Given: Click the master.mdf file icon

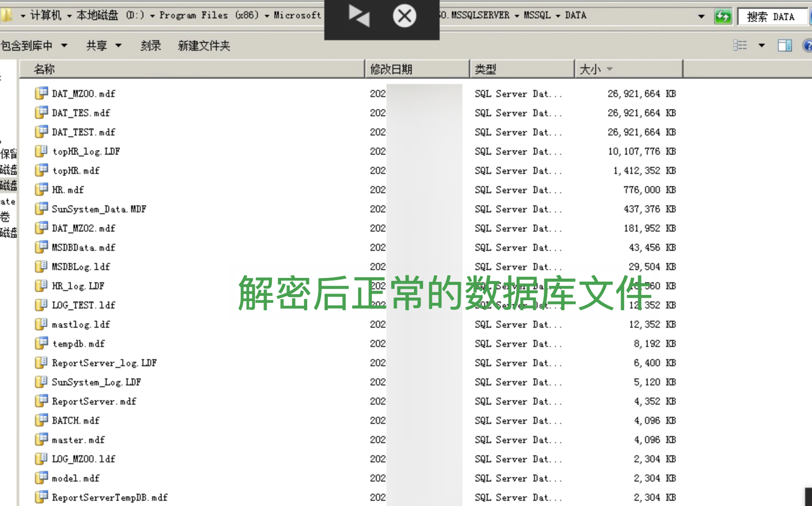Looking at the screenshot, I should click(x=41, y=439).
